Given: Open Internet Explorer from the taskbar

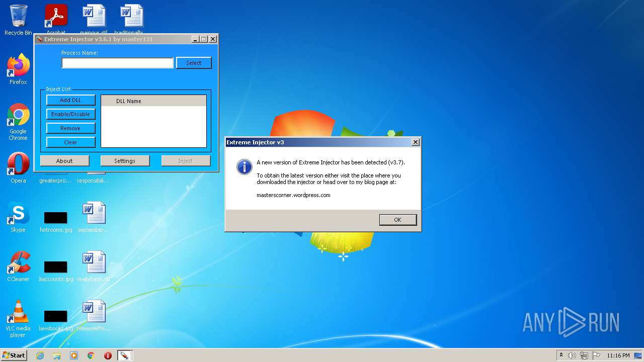Looking at the screenshot, I should [x=40, y=355].
